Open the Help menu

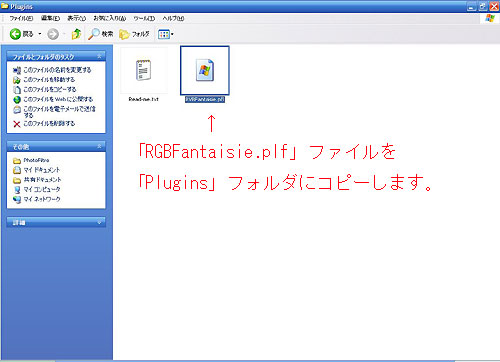point(173,18)
